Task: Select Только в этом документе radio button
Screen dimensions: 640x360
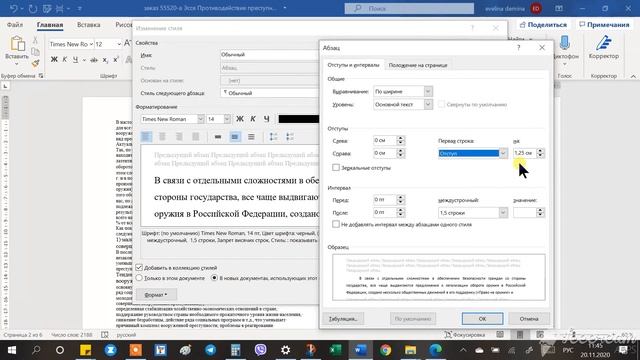Action: (x=139, y=278)
